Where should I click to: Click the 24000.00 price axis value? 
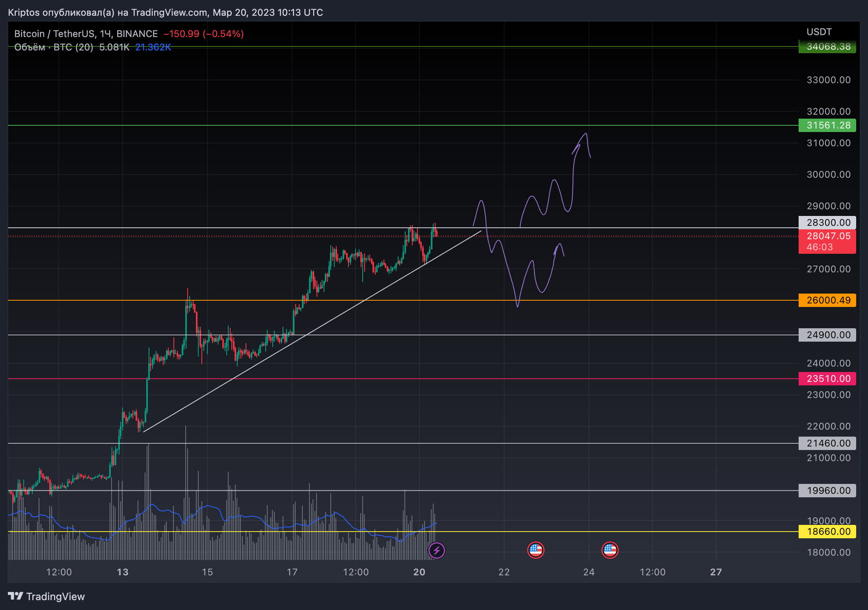[x=829, y=363]
